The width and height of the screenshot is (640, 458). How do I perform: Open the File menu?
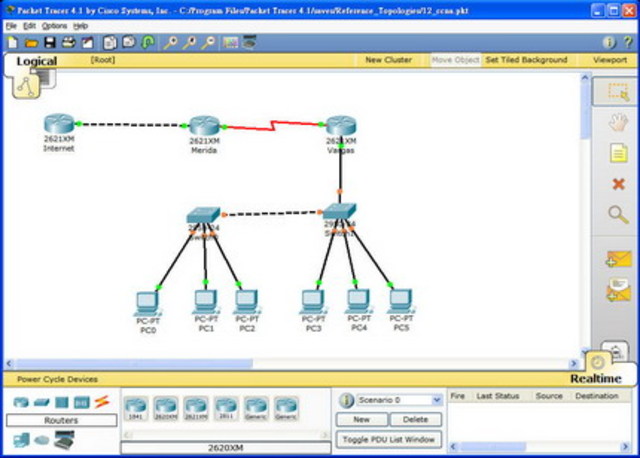[x=11, y=26]
